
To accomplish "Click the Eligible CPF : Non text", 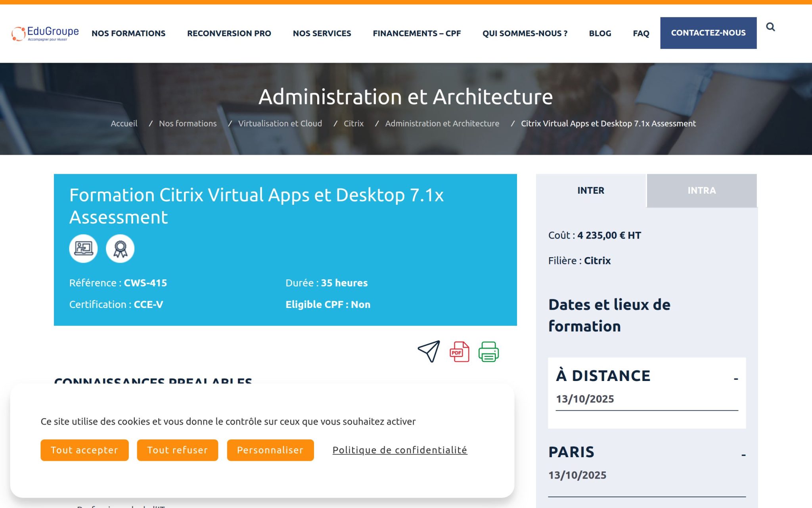I will click(328, 304).
